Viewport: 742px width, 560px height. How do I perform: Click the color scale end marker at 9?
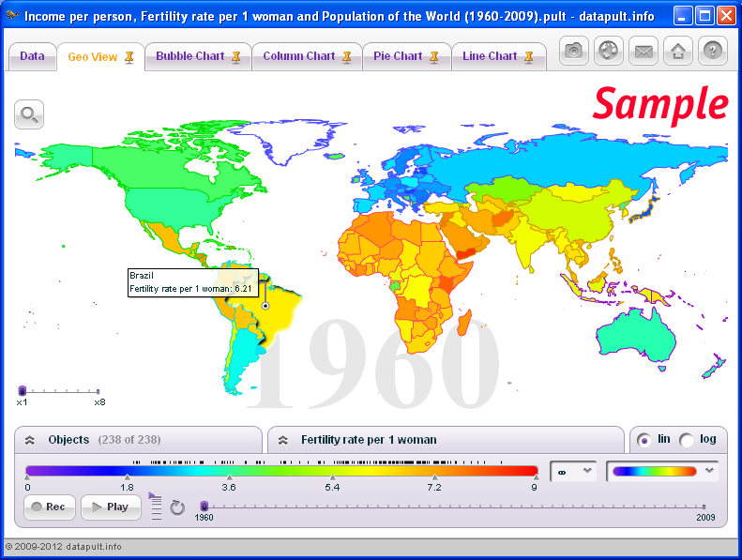pos(537,477)
